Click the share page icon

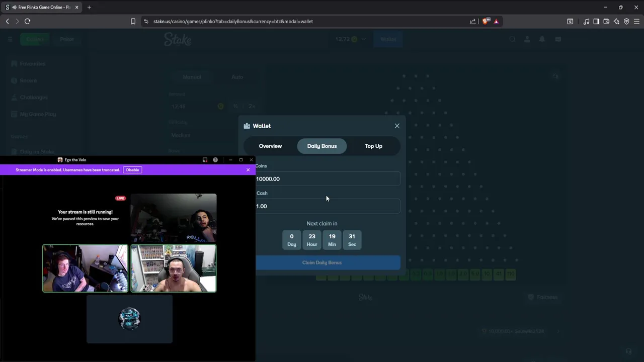click(473, 21)
